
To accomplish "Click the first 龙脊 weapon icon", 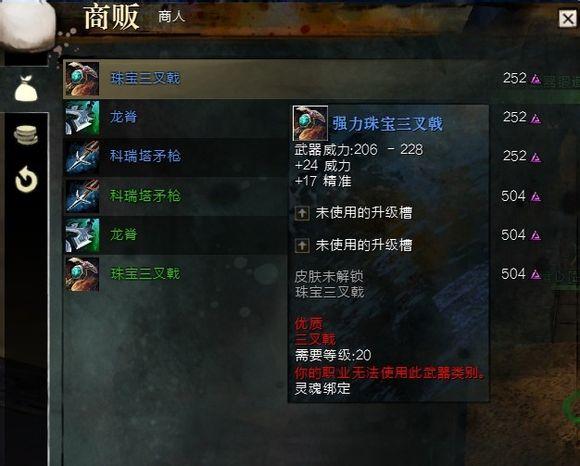I will [82, 118].
